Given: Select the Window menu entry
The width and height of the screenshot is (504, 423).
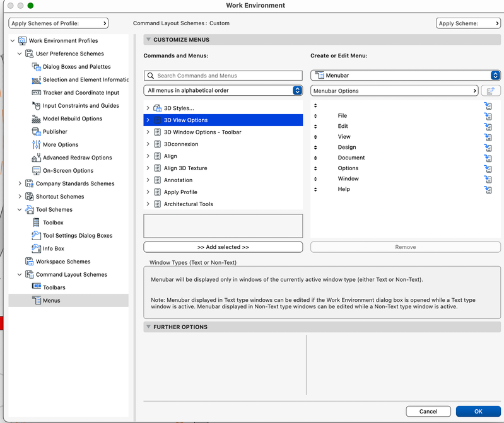Looking at the screenshot, I should [348, 178].
